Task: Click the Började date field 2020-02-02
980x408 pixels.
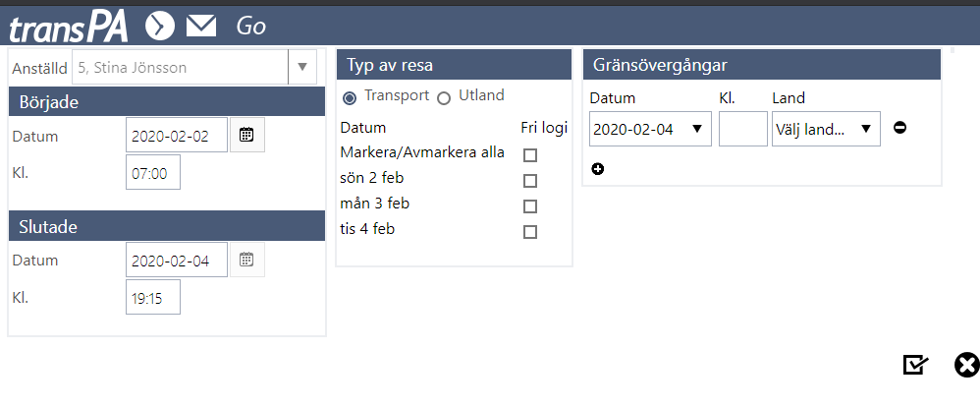Action: pyautogui.click(x=176, y=135)
